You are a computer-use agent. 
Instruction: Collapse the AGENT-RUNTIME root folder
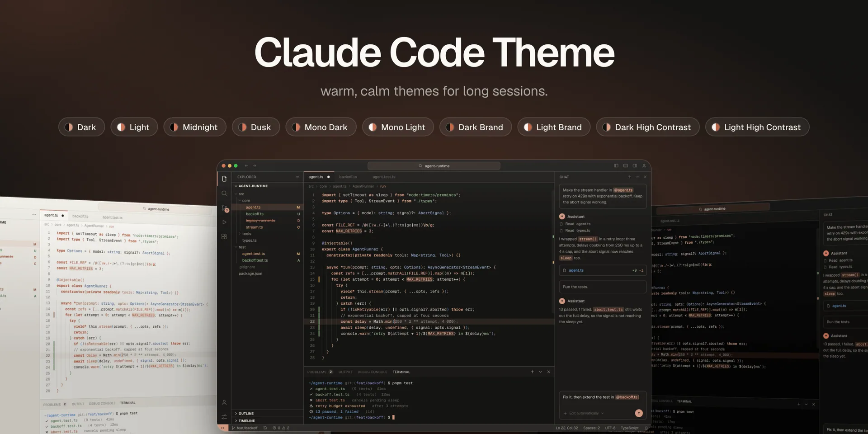[x=268, y=186]
